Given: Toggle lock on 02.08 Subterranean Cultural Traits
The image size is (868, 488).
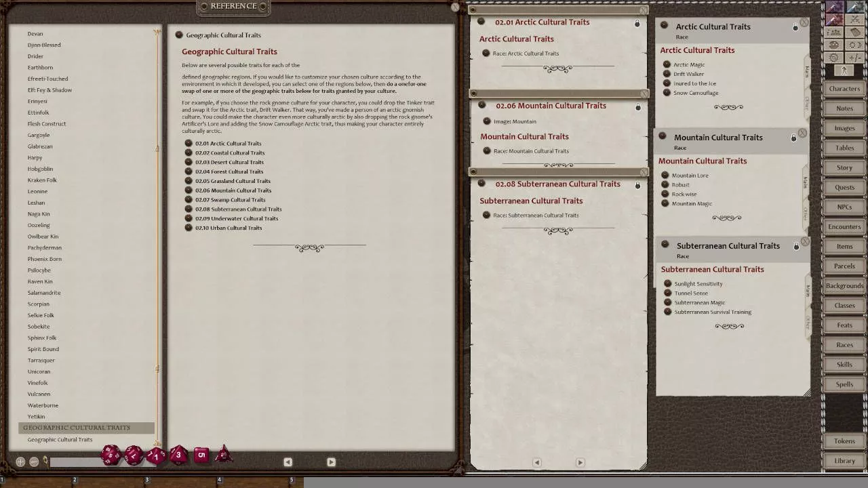Looking at the screenshot, I should coord(637,185).
